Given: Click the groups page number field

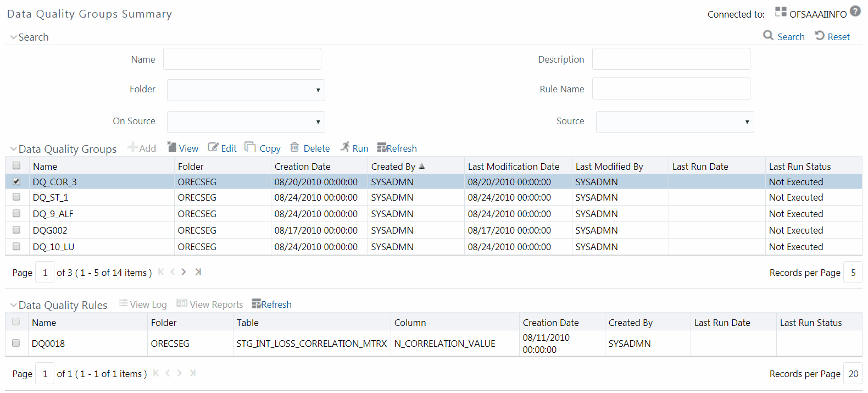Looking at the screenshot, I should 45,273.
